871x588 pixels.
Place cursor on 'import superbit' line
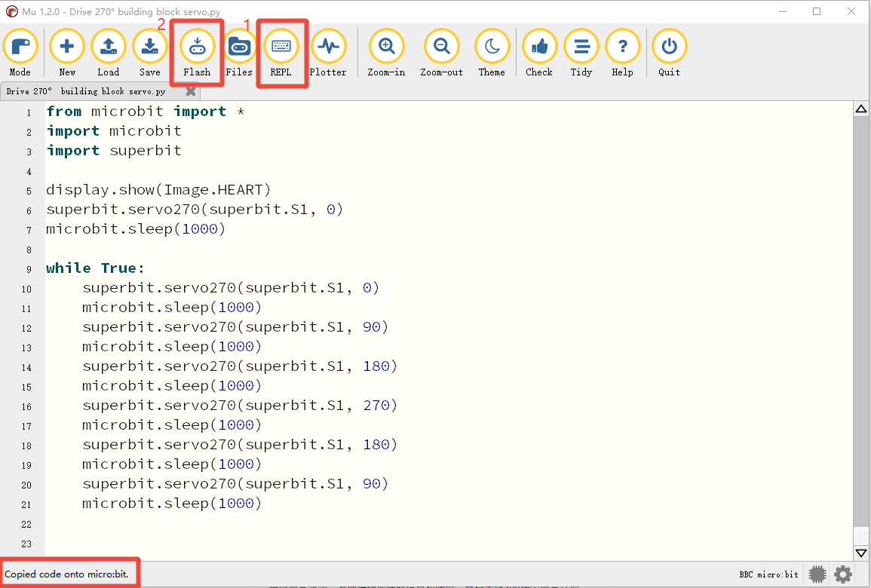coord(114,151)
